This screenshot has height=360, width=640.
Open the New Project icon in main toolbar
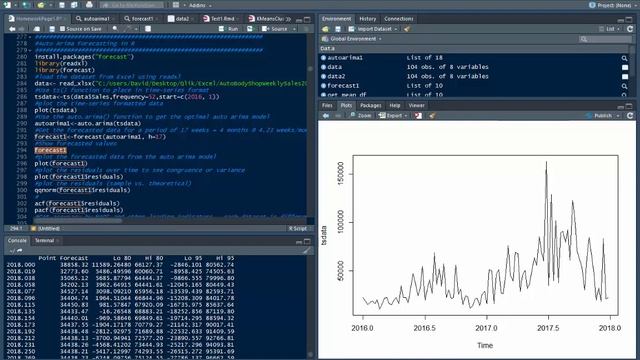pos(26,5)
